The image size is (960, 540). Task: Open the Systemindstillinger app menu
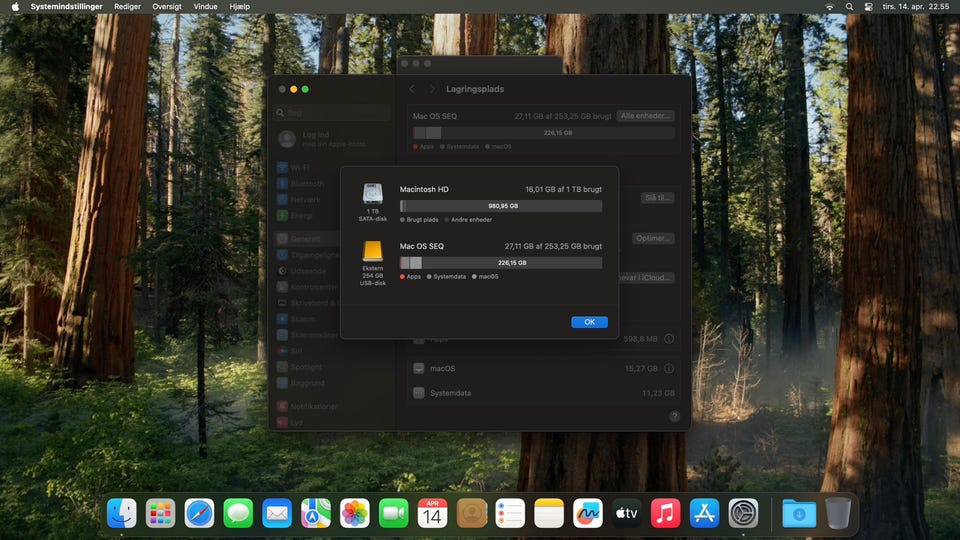[67, 6]
